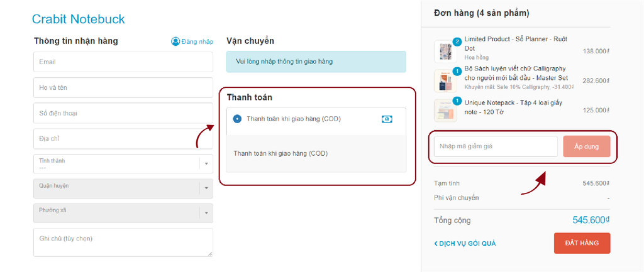
Task: Focus the Email input field
Action: (x=123, y=62)
